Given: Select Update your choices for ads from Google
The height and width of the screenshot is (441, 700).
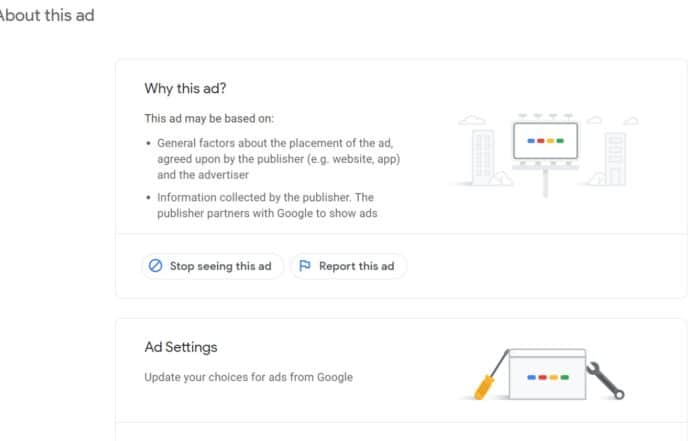Looking at the screenshot, I should (x=248, y=377).
